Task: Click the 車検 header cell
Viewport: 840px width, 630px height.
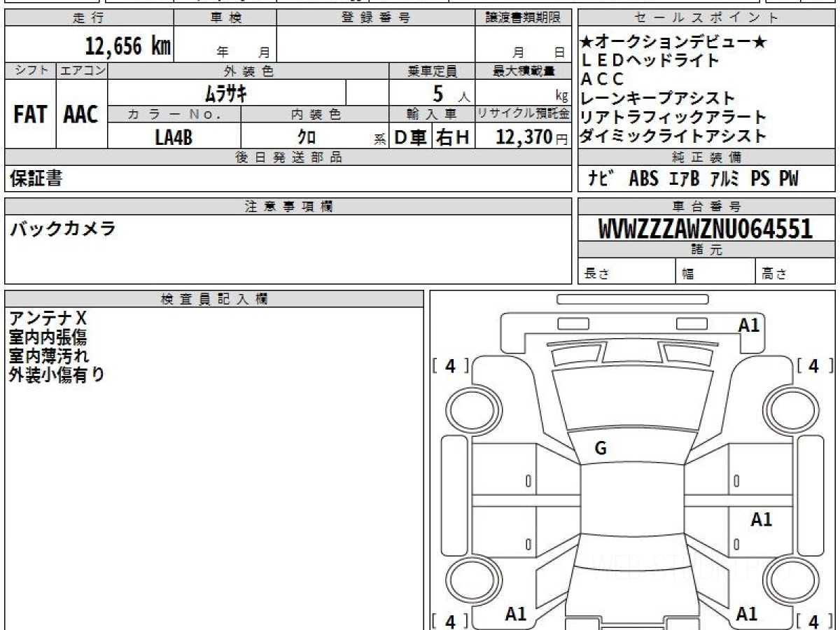Action: click(x=225, y=18)
